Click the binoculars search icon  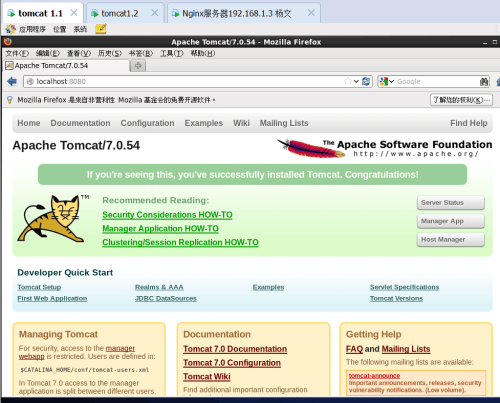click(x=484, y=81)
